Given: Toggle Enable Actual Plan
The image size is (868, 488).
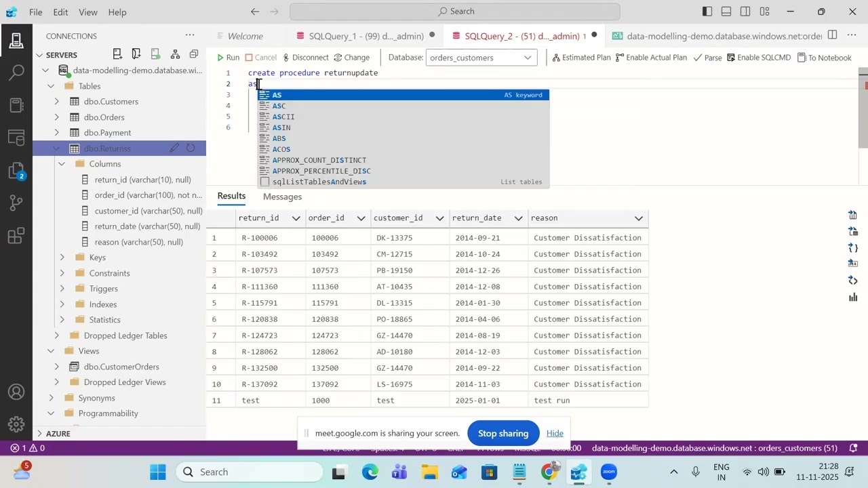Looking at the screenshot, I should [651, 58].
